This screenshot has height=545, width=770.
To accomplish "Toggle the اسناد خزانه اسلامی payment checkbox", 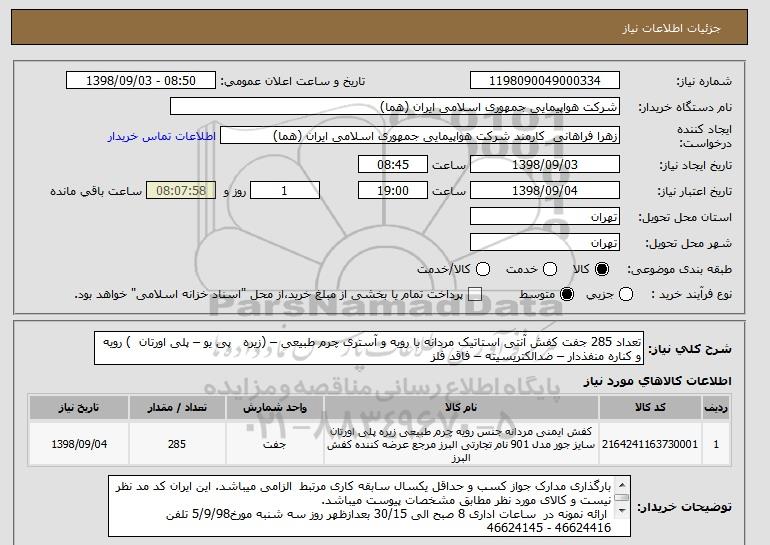I will 474,295.
